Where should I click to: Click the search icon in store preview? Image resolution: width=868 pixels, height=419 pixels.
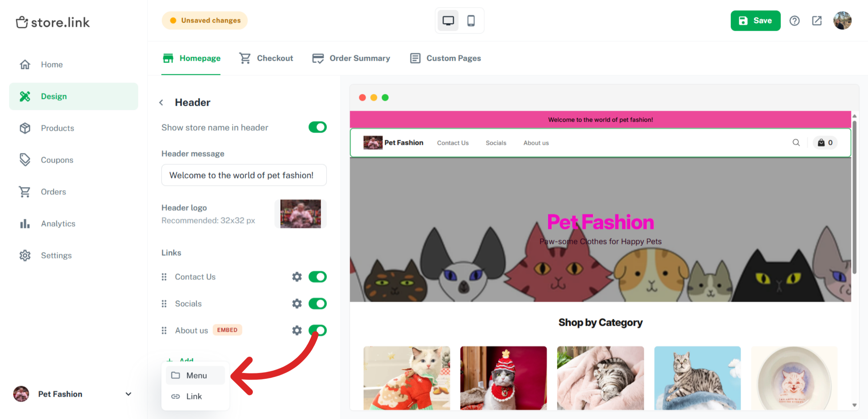(796, 142)
